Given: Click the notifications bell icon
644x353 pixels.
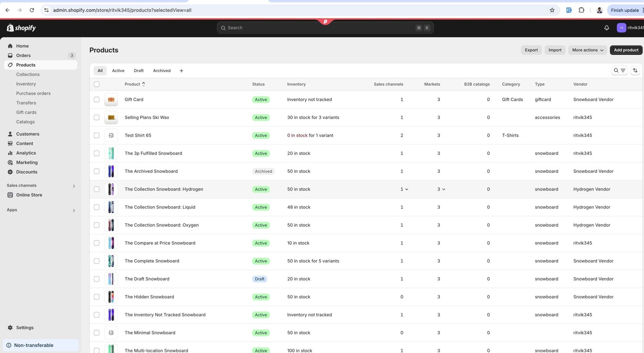Looking at the screenshot, I should click(607, 28).
